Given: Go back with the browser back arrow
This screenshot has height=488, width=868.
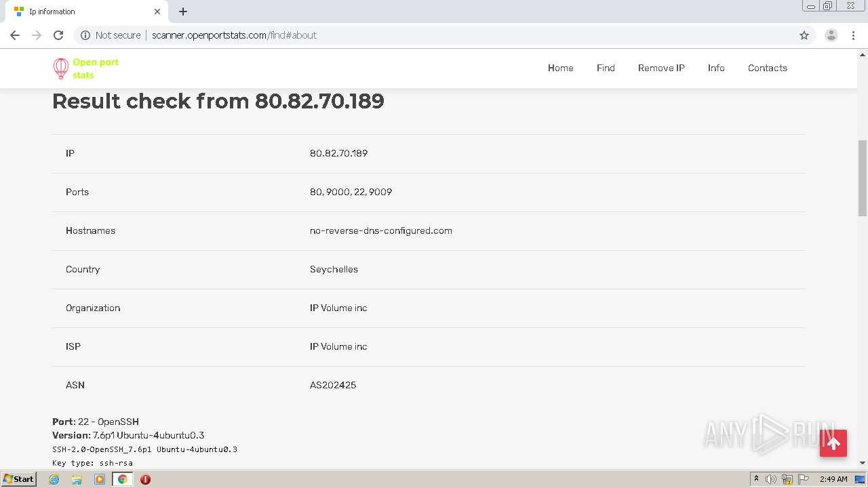Looking at the screenshot, I should coord(15,35).
